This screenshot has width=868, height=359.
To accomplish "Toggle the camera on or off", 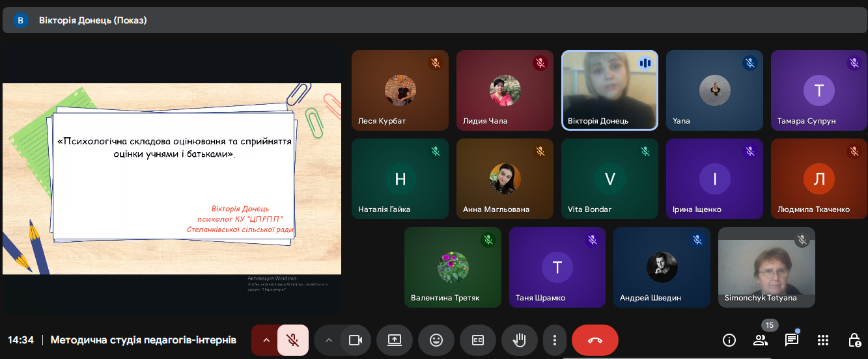I will pyautogui.click(x=355, y=340).
